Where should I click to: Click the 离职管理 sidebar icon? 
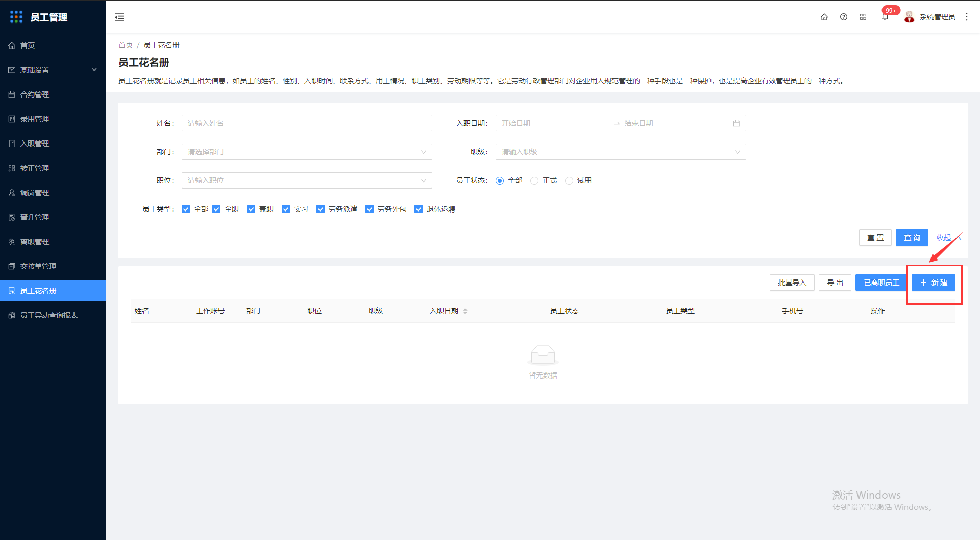[x=12, y=242]
